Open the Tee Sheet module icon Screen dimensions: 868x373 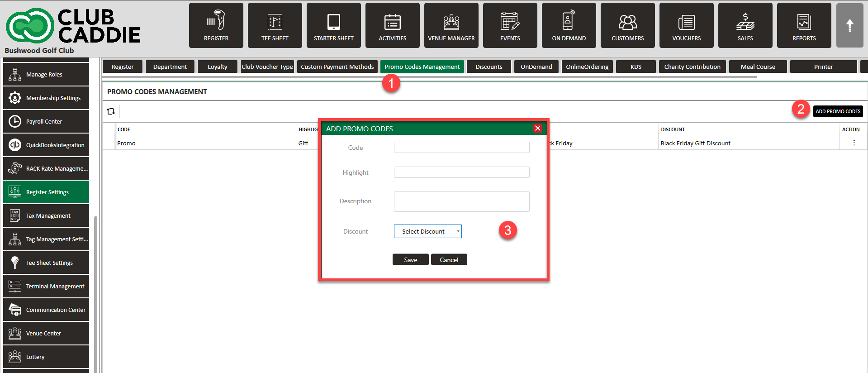(x=275, y=25)
